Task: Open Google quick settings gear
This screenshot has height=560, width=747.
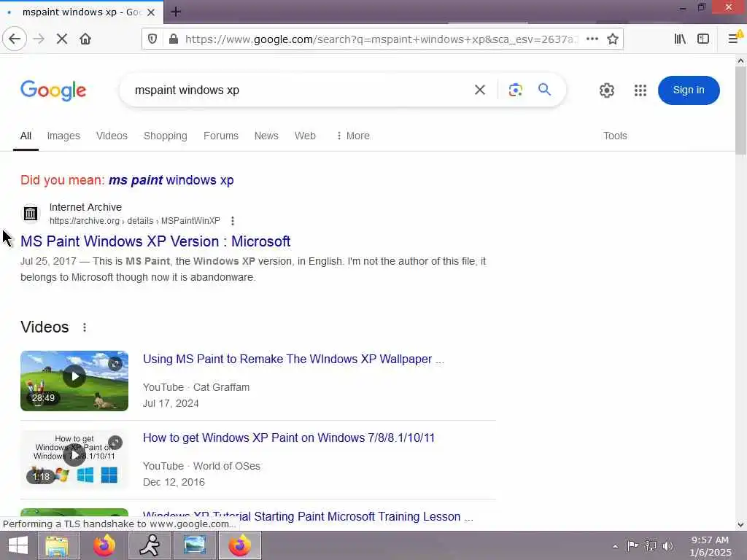Action: [x=606, y=90]
